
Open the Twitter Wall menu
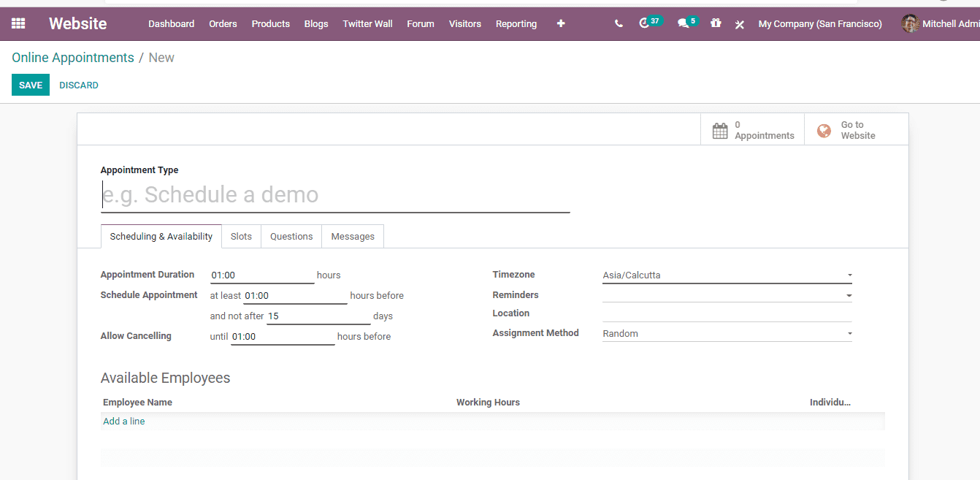click(x=367, y=23)
